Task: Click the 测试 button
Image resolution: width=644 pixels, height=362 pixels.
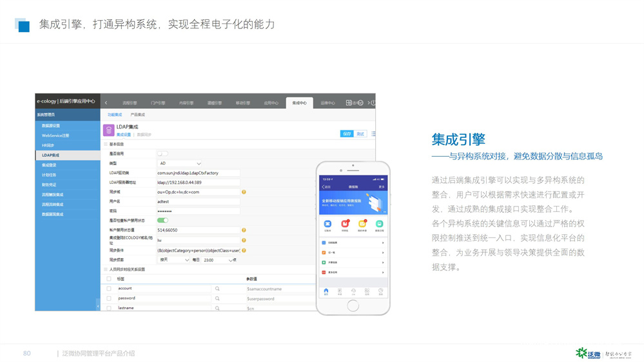Action: [360, 134]
